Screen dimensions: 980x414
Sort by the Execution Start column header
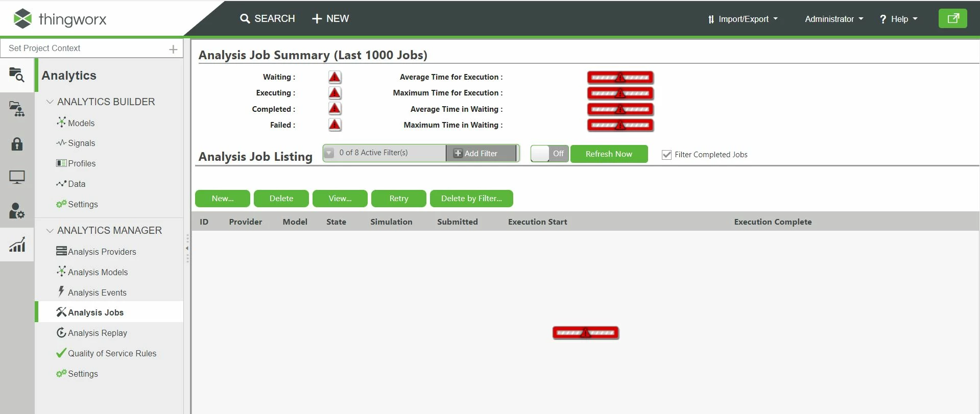538,222
